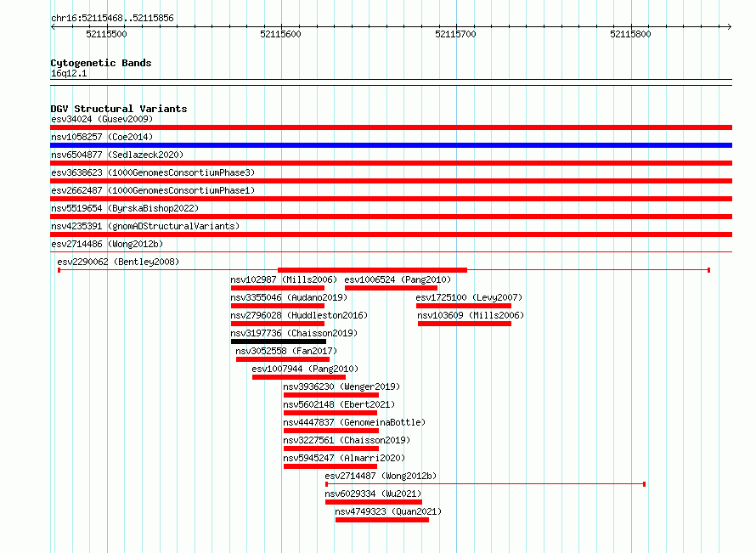Click the red bar under esv1006524 Pang2010
Viewport: 756px width, 553px height.
391,288
